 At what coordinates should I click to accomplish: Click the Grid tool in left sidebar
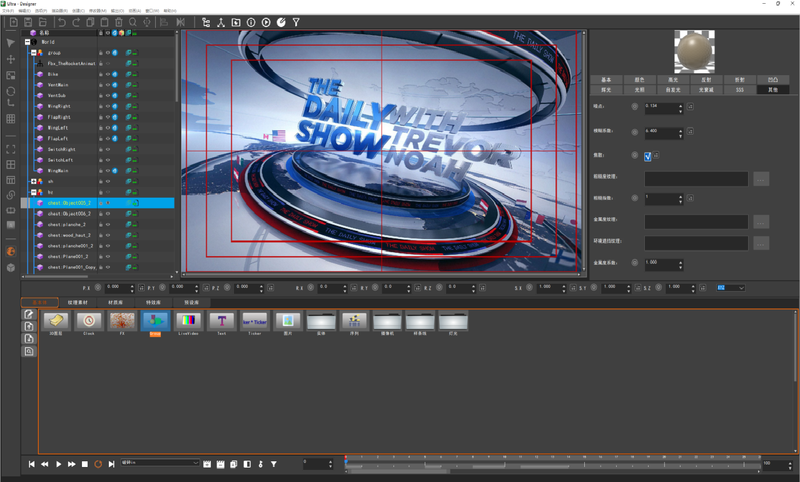(x=11, y=119)
